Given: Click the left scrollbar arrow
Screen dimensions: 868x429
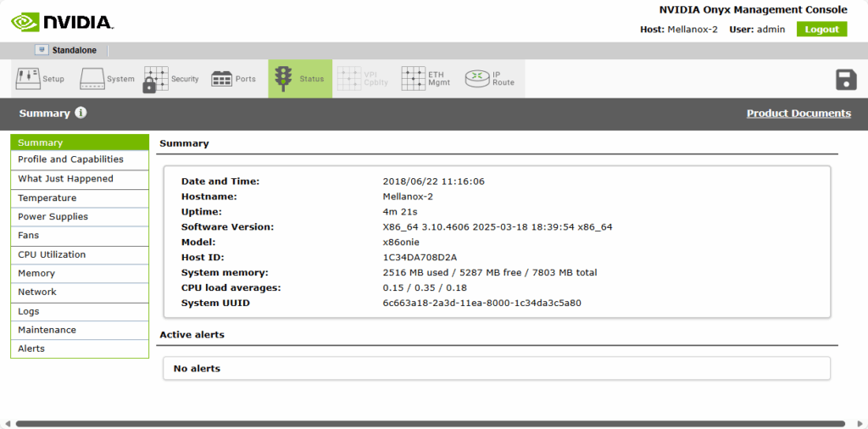Looking at the screenshot, I should coord(7,423).
